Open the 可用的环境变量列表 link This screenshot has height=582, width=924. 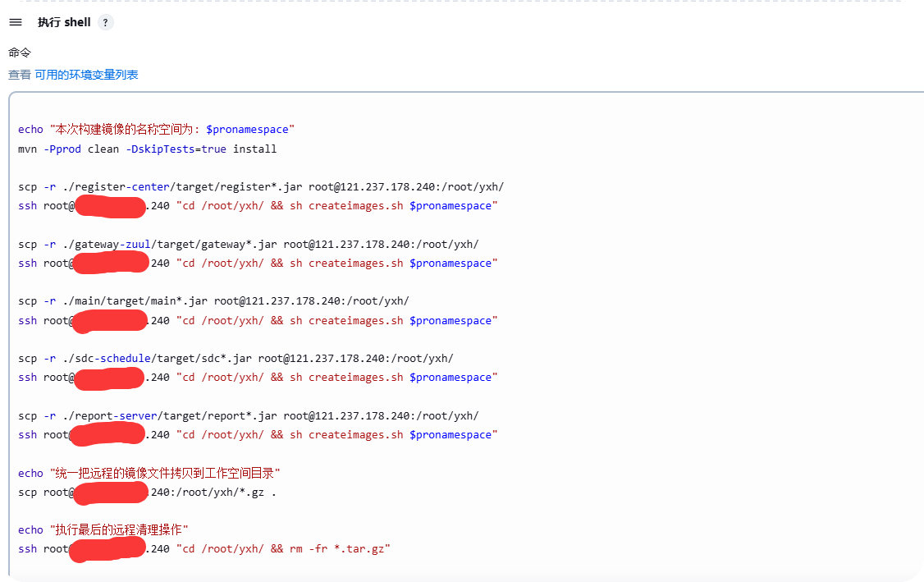tap(87, 75)
